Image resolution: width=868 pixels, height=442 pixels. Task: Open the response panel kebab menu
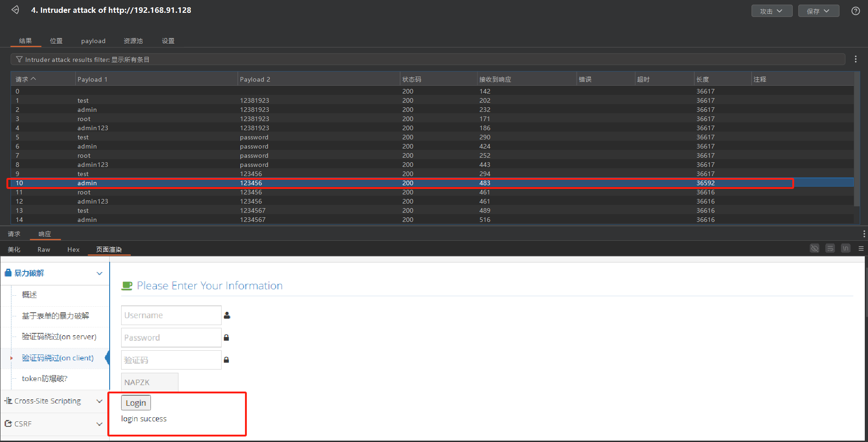[x=864, y=234]
